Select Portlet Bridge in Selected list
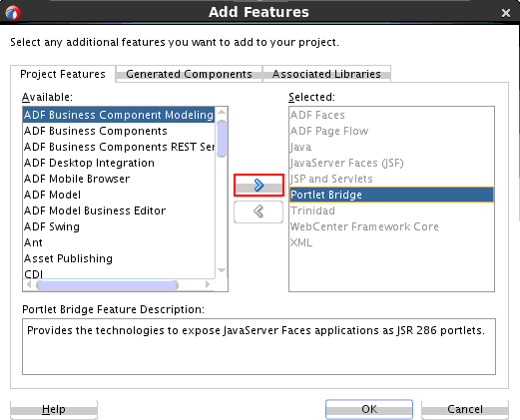The image size is (520, 420). 391,195
